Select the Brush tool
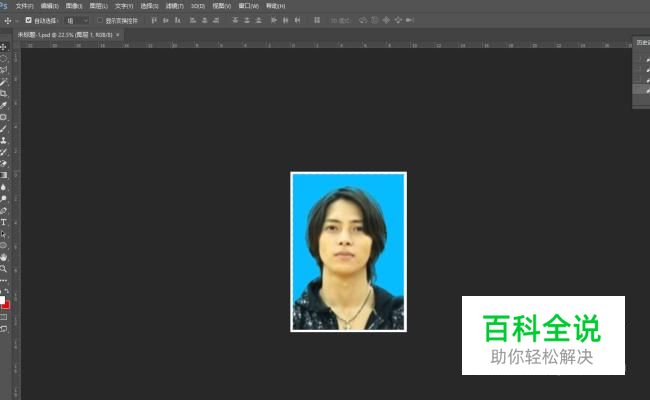Image resolution: width=650 pixels, height=400 pixels. (x=3, y=128)
